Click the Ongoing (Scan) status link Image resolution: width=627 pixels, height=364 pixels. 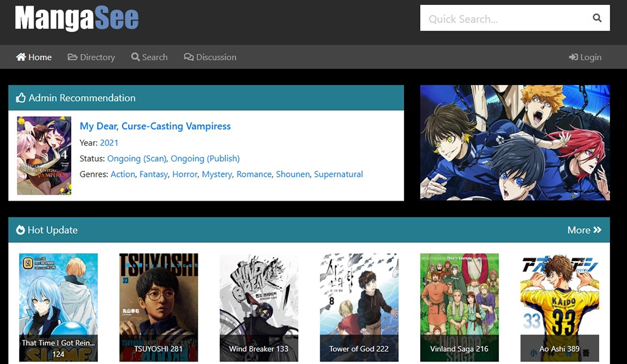(x=137, y=158)
